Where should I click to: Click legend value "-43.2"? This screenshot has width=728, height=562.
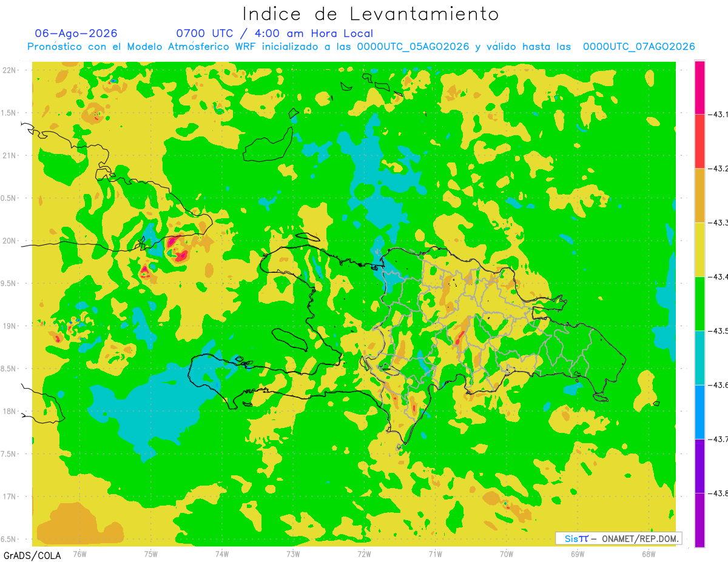coord(717,169)
